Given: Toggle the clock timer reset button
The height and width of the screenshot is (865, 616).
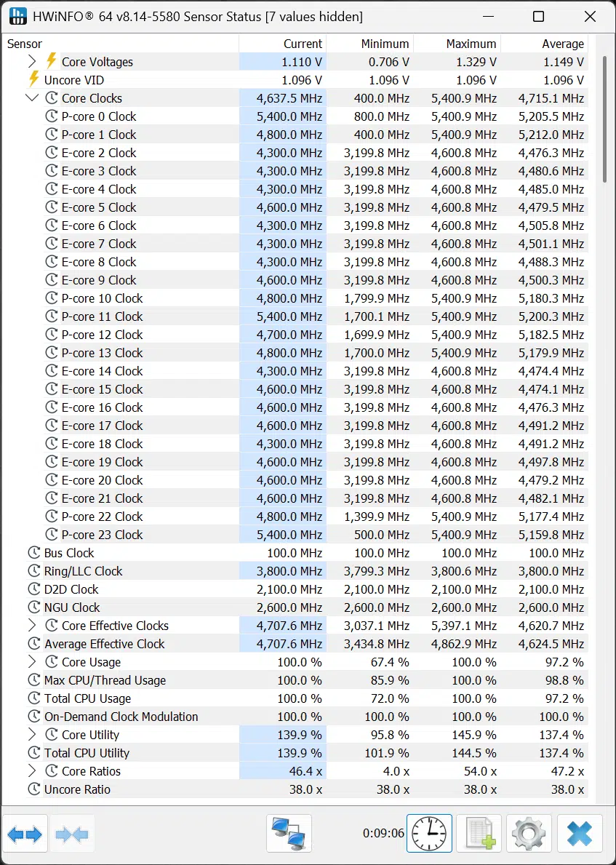Looking at the screenshot, I should pyautogui.click(x=429, y=834).
